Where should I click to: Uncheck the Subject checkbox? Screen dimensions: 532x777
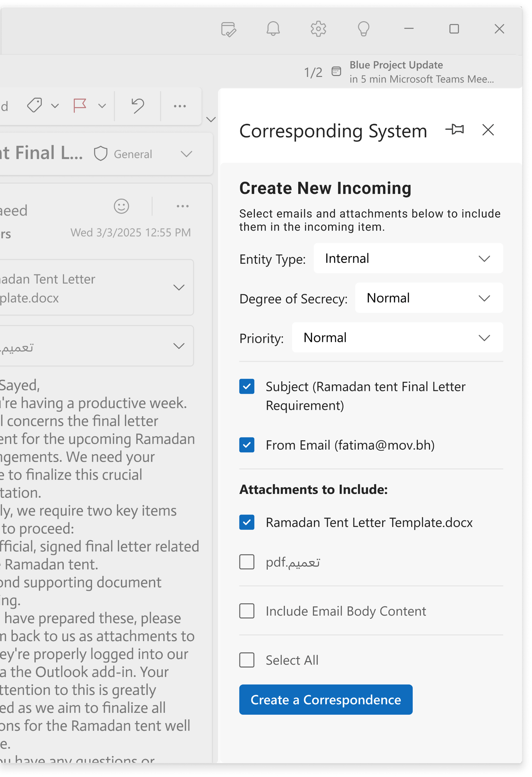tap(247, 386)
